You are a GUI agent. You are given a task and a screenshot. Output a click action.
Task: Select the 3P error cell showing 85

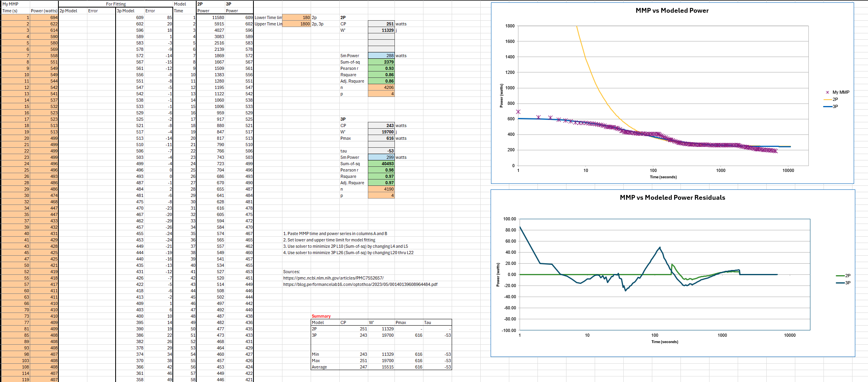click(x=159, y=17)
